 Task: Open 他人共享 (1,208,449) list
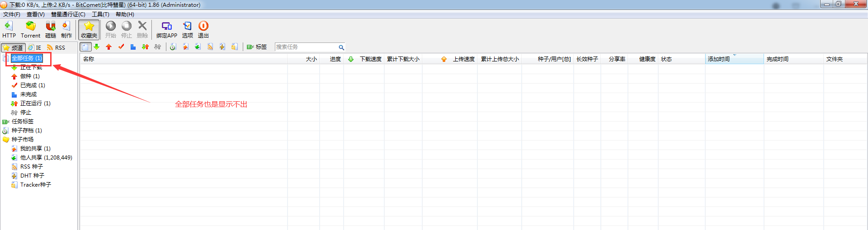[46, 158]
